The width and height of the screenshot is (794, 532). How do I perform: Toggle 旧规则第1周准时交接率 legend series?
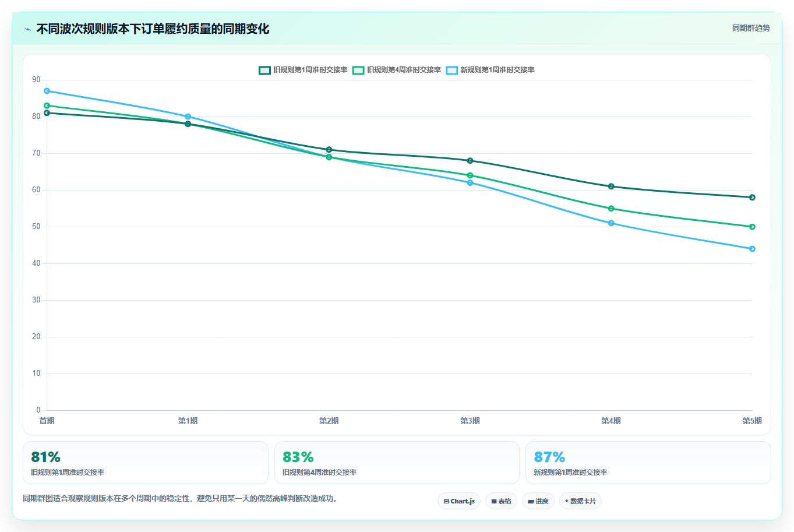303,70
